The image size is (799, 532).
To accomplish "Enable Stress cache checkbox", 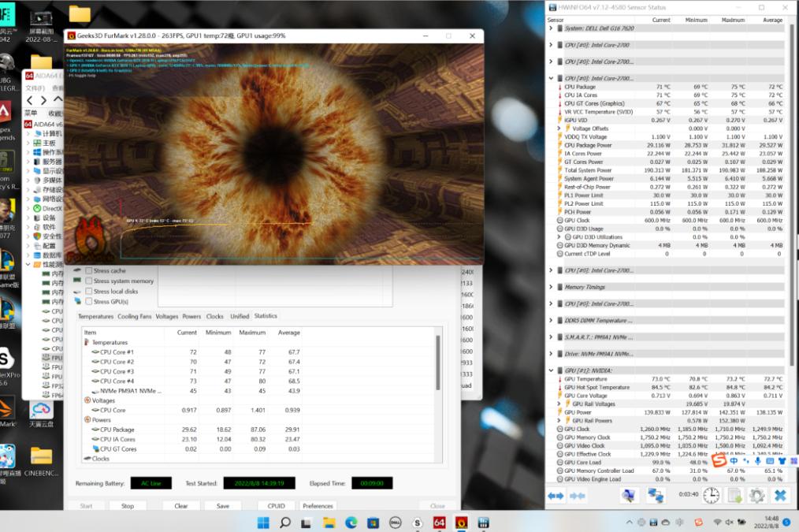I will [x=89, y=270].
